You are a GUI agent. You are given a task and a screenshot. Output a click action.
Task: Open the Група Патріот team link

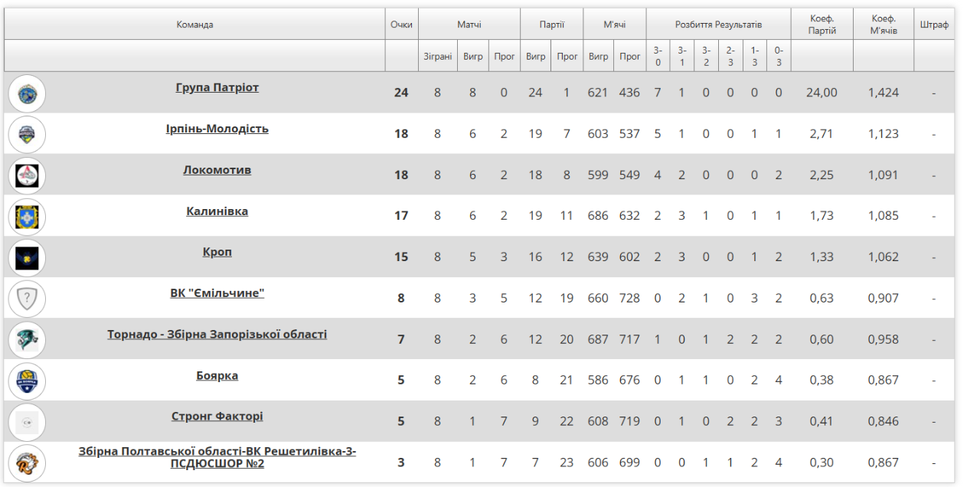(x=217, y=87)
